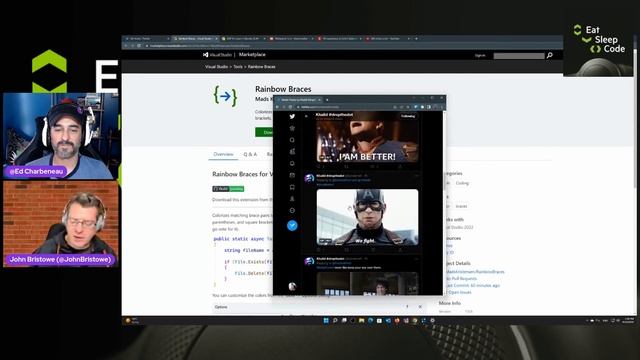Open the RainbowBraces repository link under Project Details
The height and width of the screenshot is (360, 640).
pos(476,271)
